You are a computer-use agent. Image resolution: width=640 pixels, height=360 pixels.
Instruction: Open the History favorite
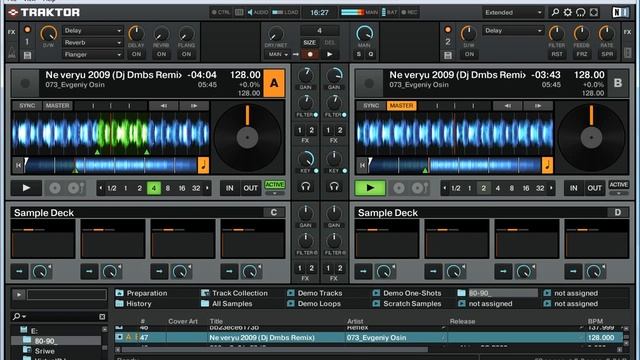[133, 304]
